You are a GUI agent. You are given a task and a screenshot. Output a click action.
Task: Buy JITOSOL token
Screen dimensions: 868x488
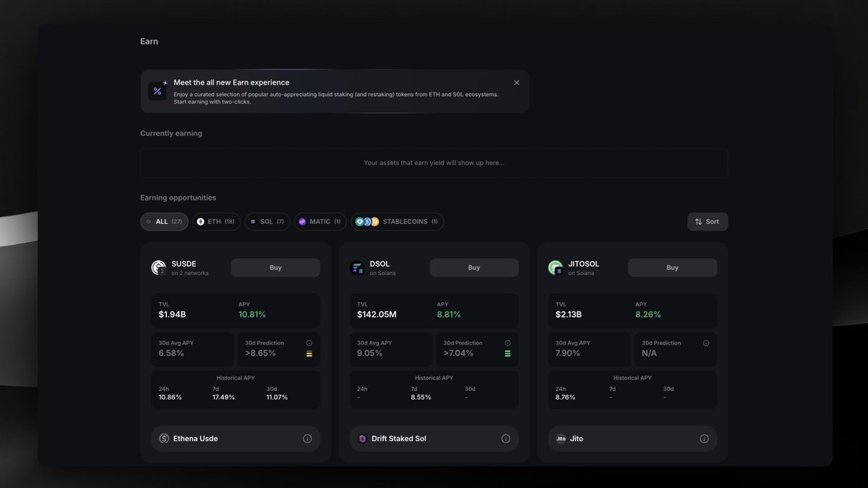[x=672, y=267]
